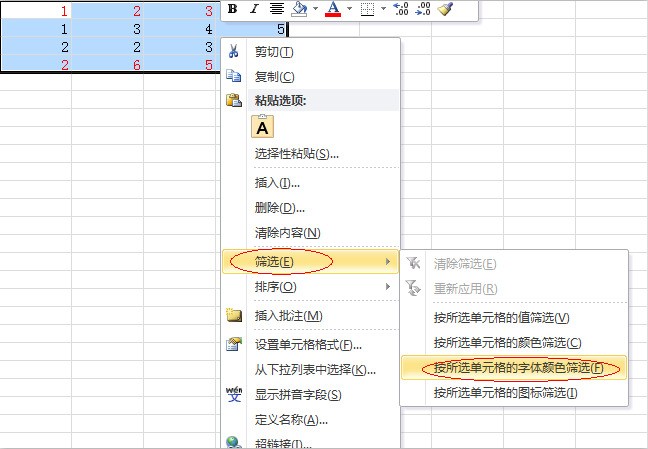
Task: Select cell with value 4
Action: (180, 29)
